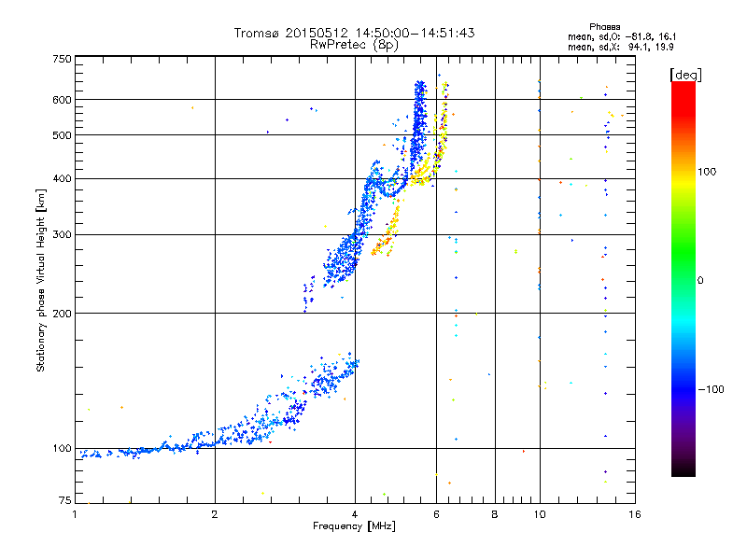Click the colorbar '-100' tick label
This screenshot has width=747, height=560.
711,389
